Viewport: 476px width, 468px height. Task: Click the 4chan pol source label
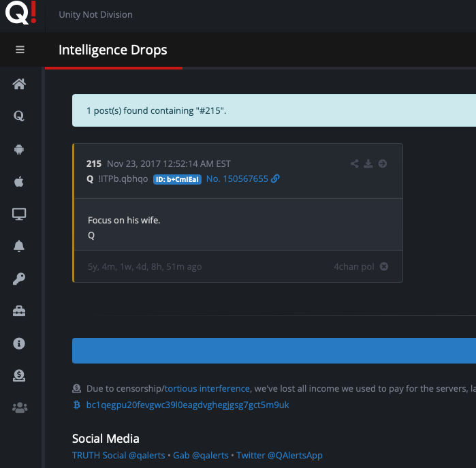tap(353, 266)
